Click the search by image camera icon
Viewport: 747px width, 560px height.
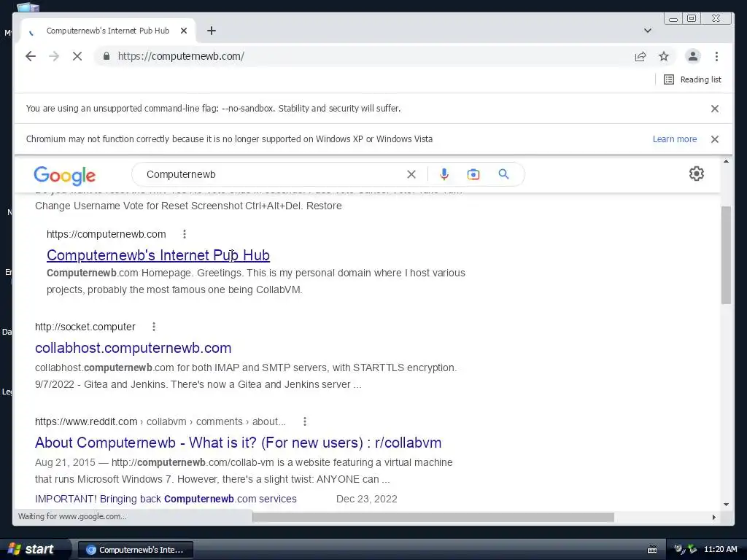[473, 174]
